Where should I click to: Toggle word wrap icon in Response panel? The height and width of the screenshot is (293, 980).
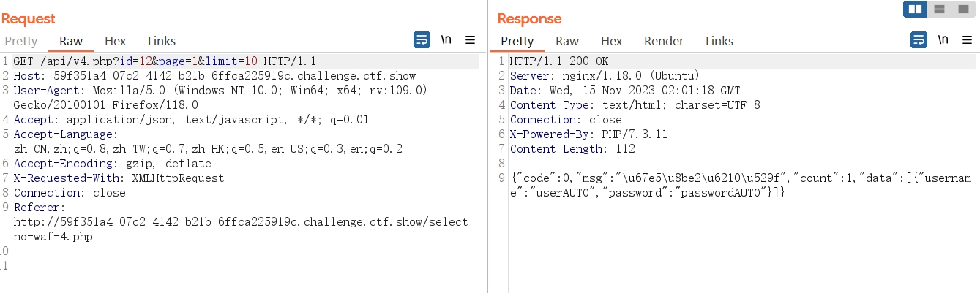[x=919, y=39]
